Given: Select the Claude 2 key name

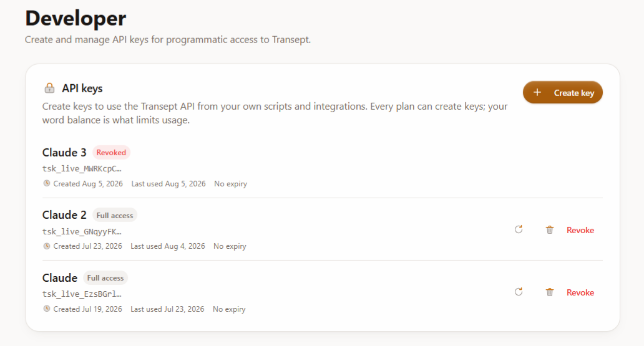Looking at the screenshot, I should [x=64, y=215].
